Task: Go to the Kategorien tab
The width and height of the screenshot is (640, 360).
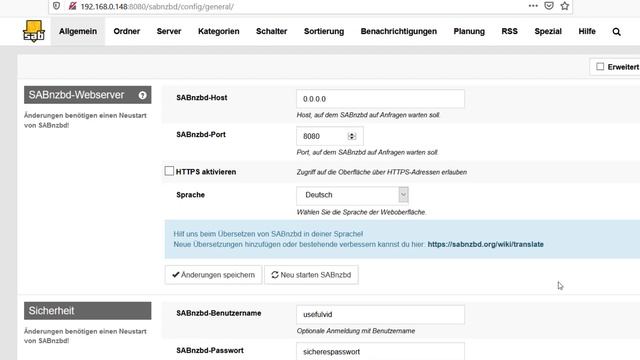Action: pyautogui.click(x=219, y=31)
